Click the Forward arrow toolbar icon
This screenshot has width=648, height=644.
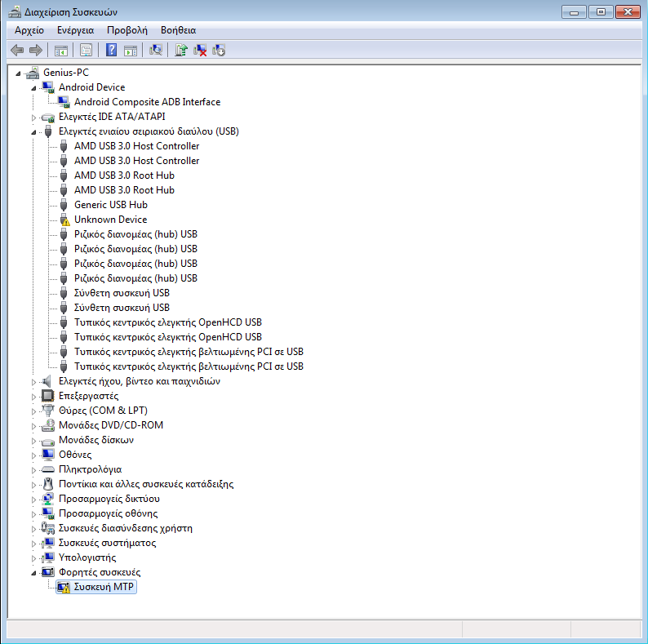point(35,50)
